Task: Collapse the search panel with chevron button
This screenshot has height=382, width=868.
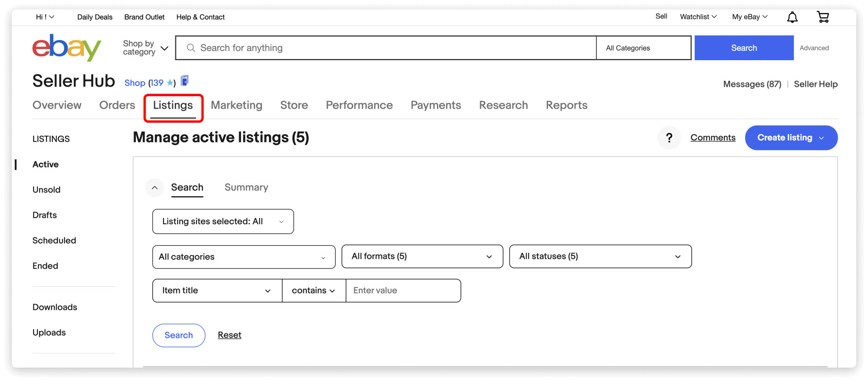Action: (155, 188)
